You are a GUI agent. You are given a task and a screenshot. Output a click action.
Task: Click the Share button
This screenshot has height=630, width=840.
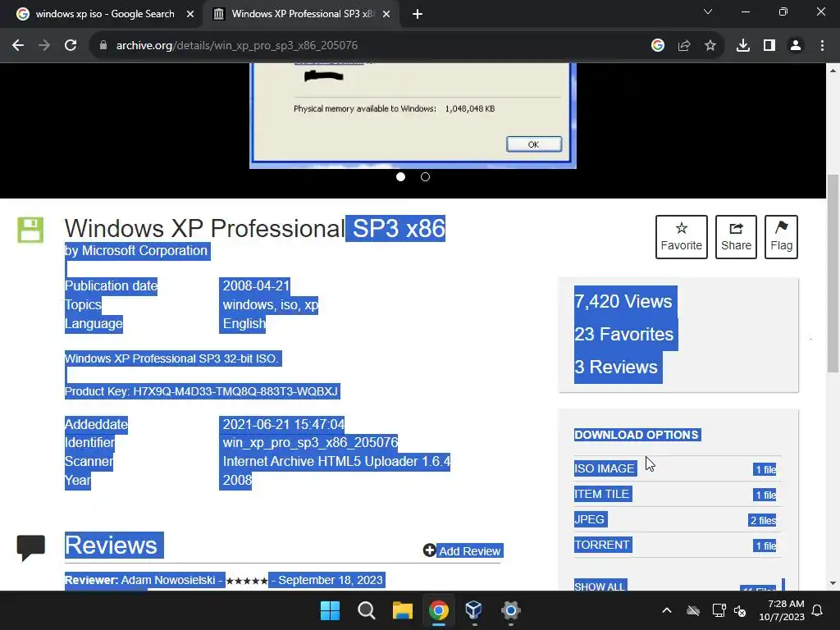(736, 237)
